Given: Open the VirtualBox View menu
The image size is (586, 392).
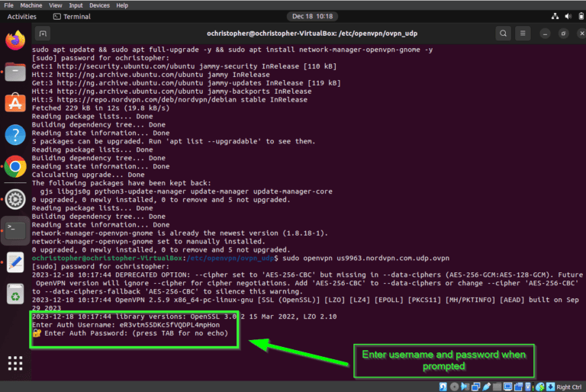Looking at the screenshot, I should (x=55, y=5).
